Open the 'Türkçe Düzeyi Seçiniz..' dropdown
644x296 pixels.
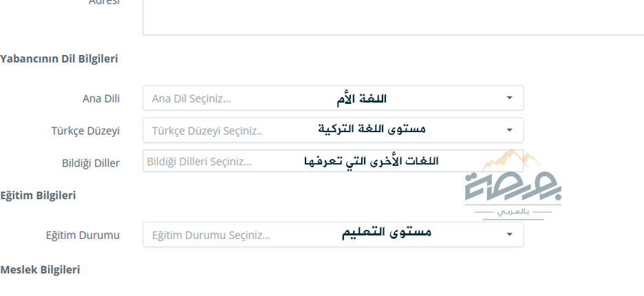(333, 130)
